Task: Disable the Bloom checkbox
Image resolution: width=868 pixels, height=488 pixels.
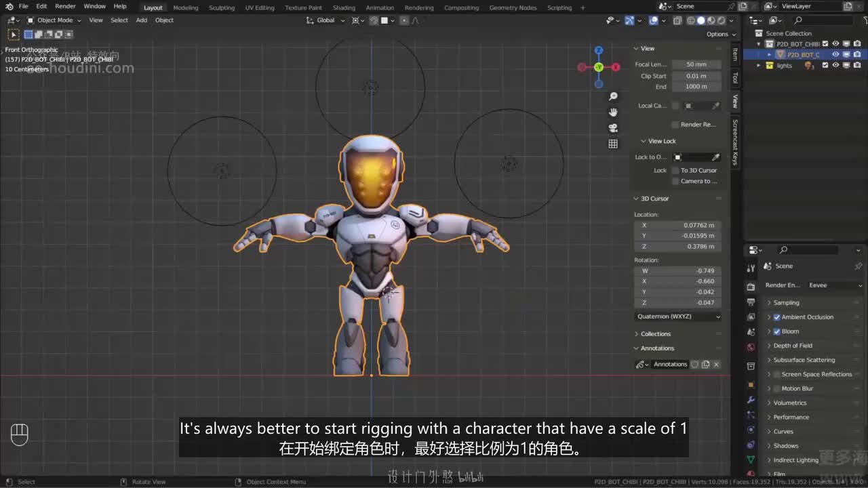Action: click(777, 331)
